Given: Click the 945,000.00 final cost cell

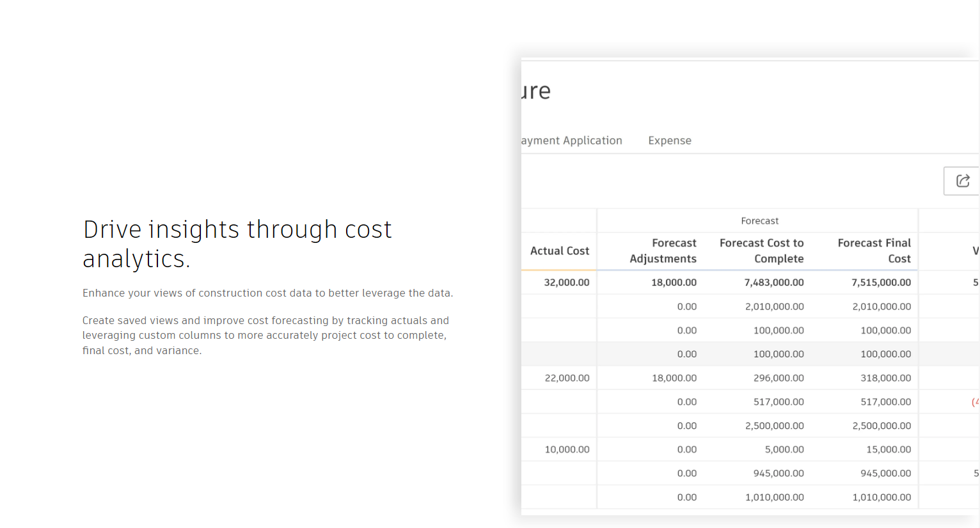Looking at the screenshot, I should tap(886, 474).
